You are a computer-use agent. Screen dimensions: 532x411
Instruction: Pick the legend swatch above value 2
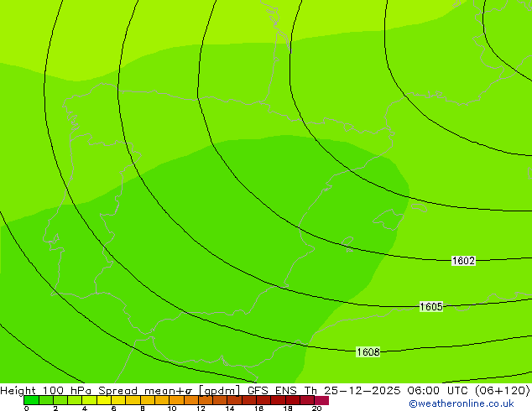pyautogui.click(x=60, y=400)
